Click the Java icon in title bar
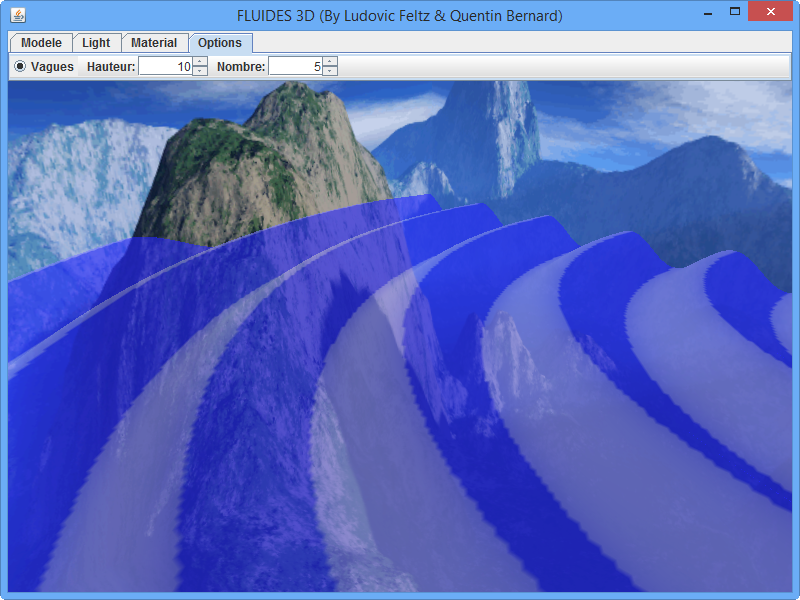800x600 pixels. 18,15
